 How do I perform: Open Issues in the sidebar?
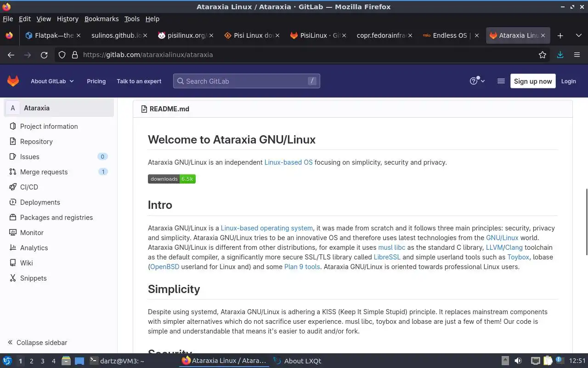tap(59, 157)
